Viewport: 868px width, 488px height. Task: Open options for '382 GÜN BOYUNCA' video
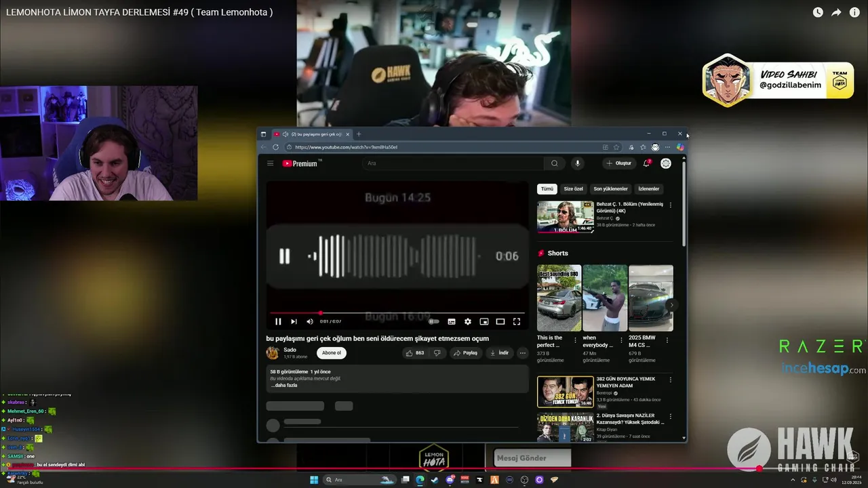point(671,380)
